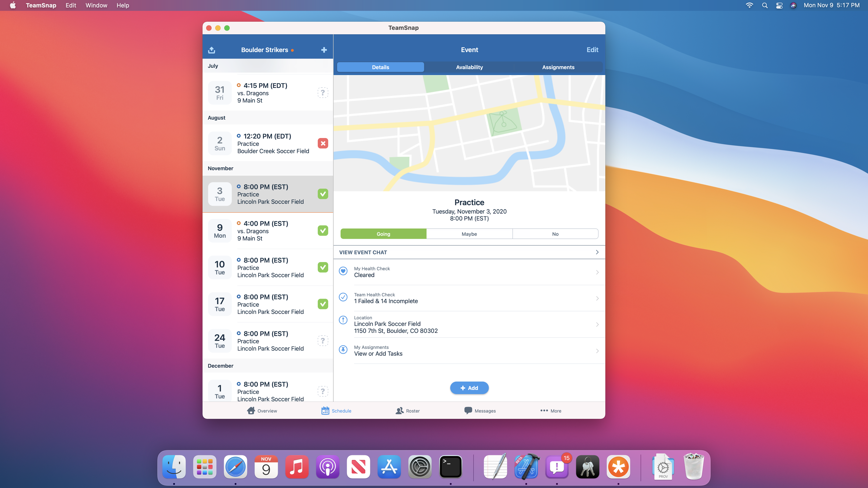Switch to Assignments tab

558,67
